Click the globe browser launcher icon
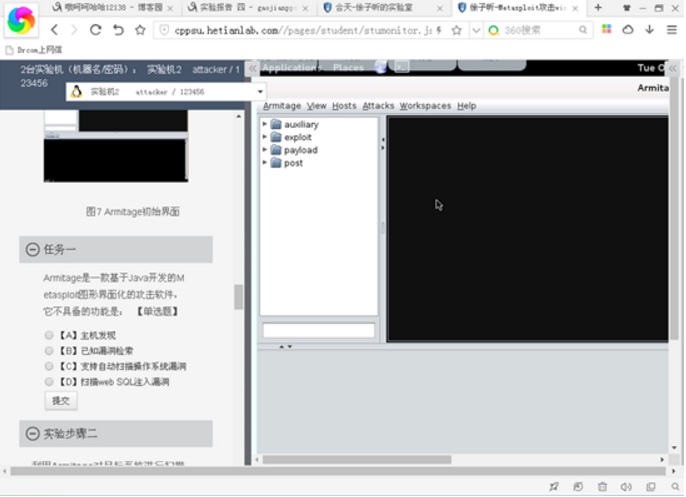The image size is (686, 497). coord(381,67)
